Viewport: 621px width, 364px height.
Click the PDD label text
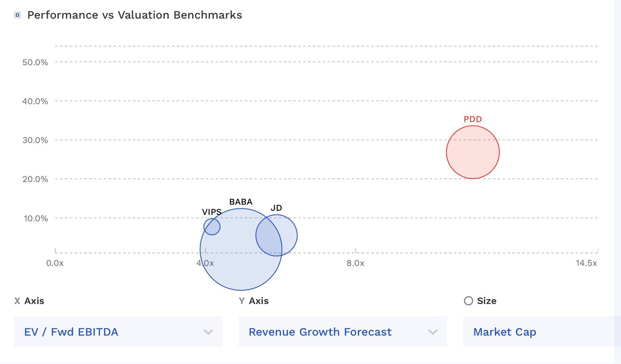[473, 119]
